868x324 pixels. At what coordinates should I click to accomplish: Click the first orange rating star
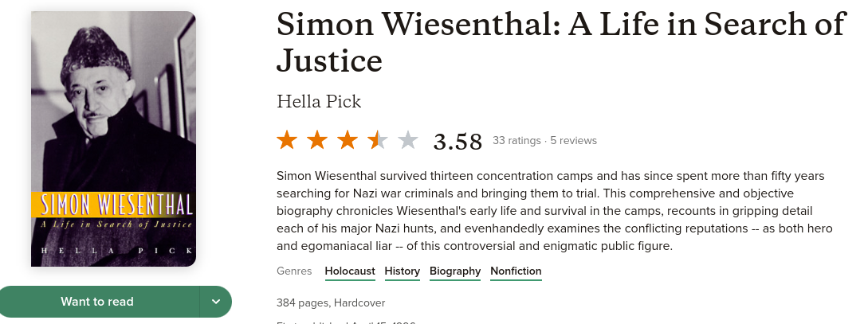click(287, 141)
